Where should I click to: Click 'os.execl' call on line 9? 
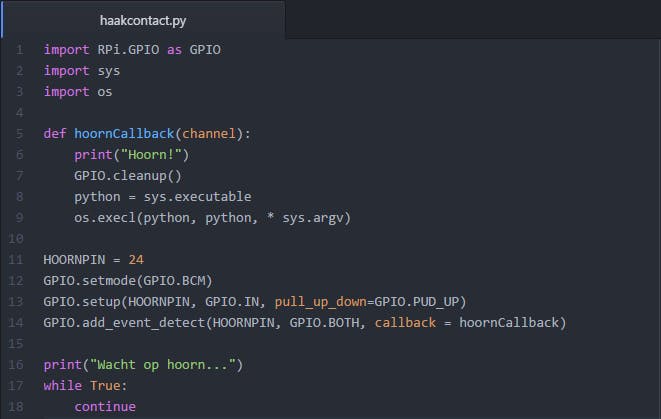(x=105, y=218)
